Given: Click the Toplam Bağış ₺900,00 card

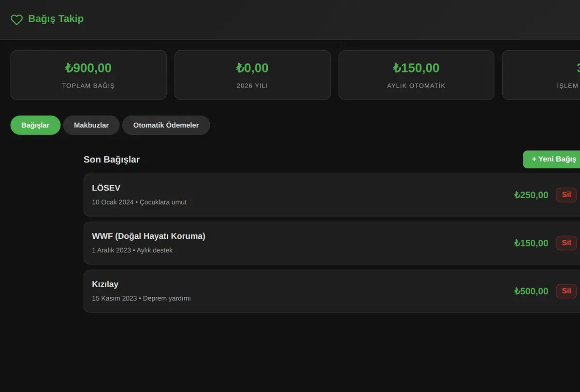Looking at the screenshot, I should pos(88,75).
